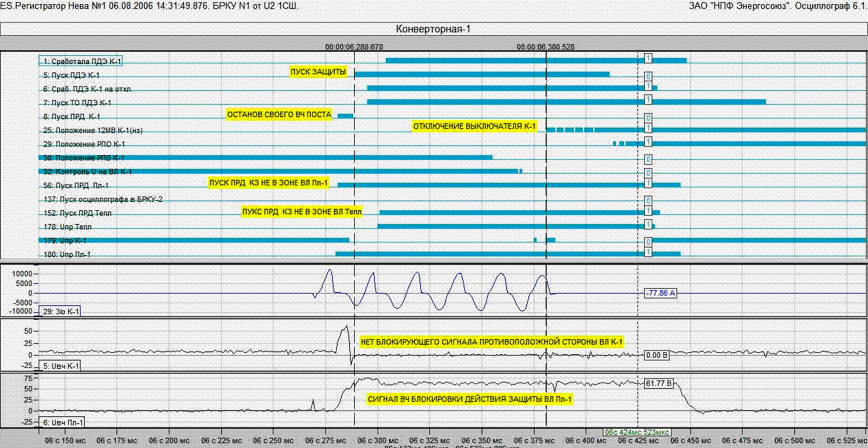Click signal '25: Положение 12МВ К-1(нз)'
Viewport: 868px width, 448px height.
[92, 130]
